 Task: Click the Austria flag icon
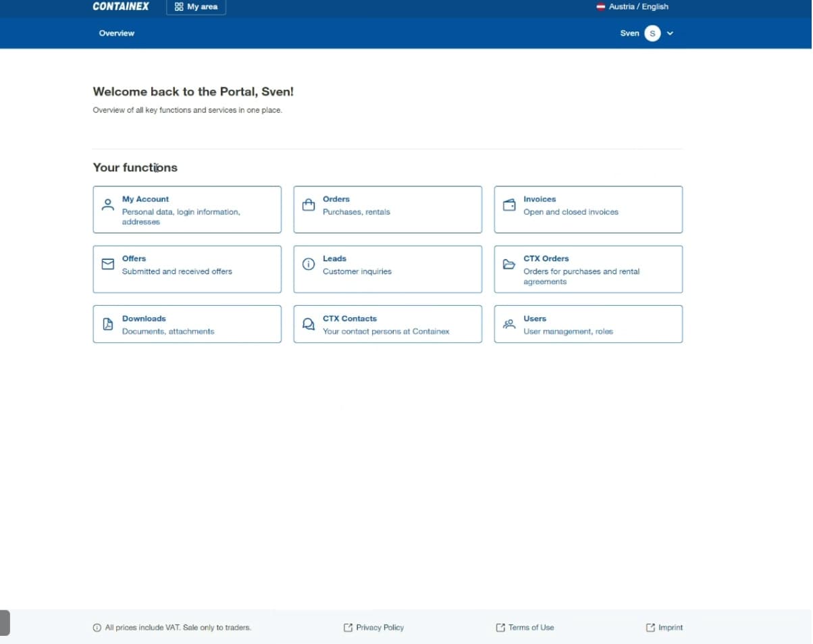[x=600, y=7]
